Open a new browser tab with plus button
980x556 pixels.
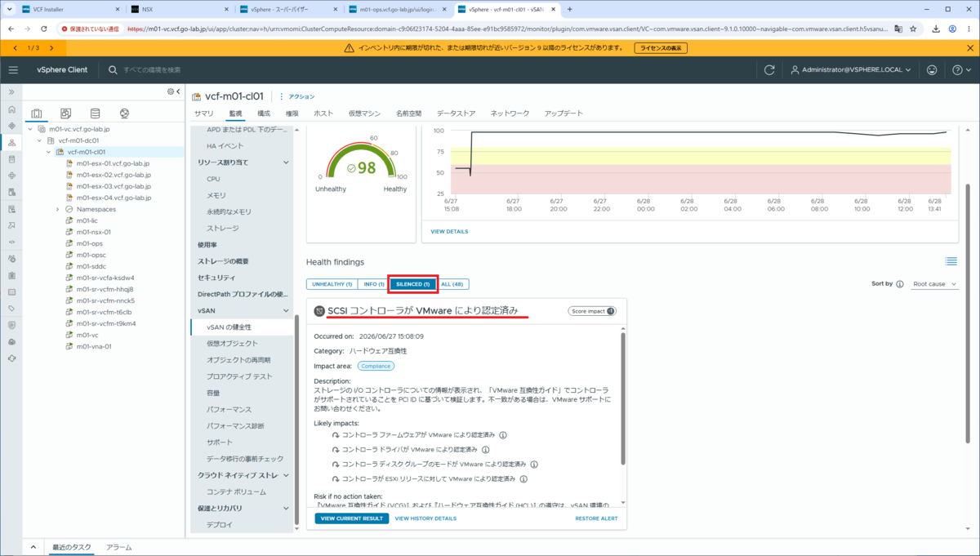pyautogui.click(x=569, y=10)
